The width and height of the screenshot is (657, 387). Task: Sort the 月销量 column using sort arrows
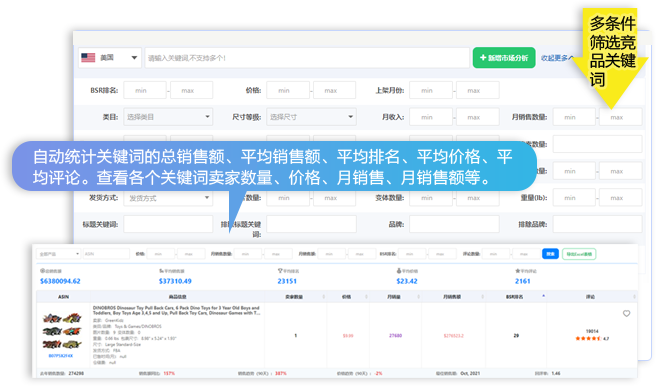(x=418, y=297)
